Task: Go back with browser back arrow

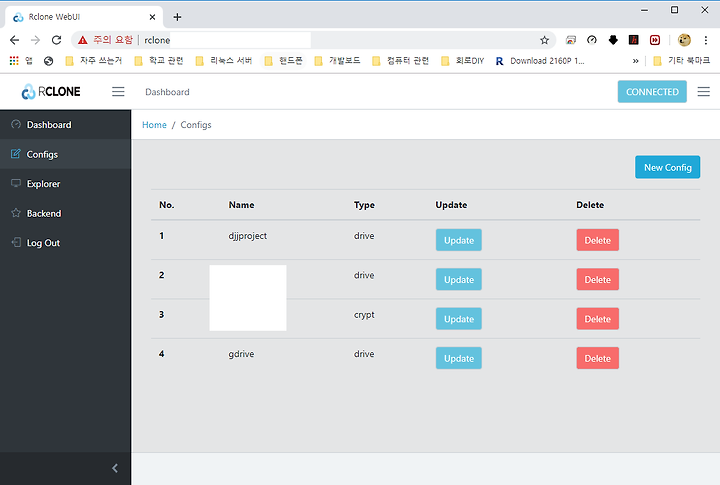Action: point(14,40)
